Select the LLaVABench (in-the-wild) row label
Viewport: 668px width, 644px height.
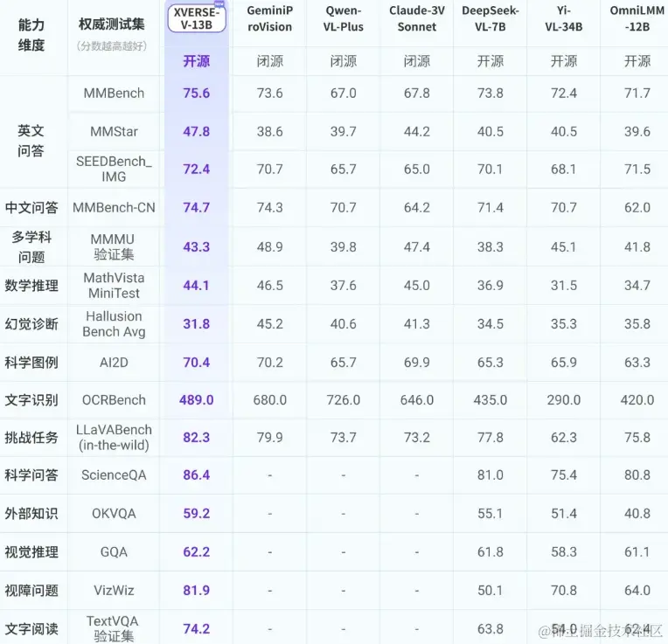click(114, 438)
